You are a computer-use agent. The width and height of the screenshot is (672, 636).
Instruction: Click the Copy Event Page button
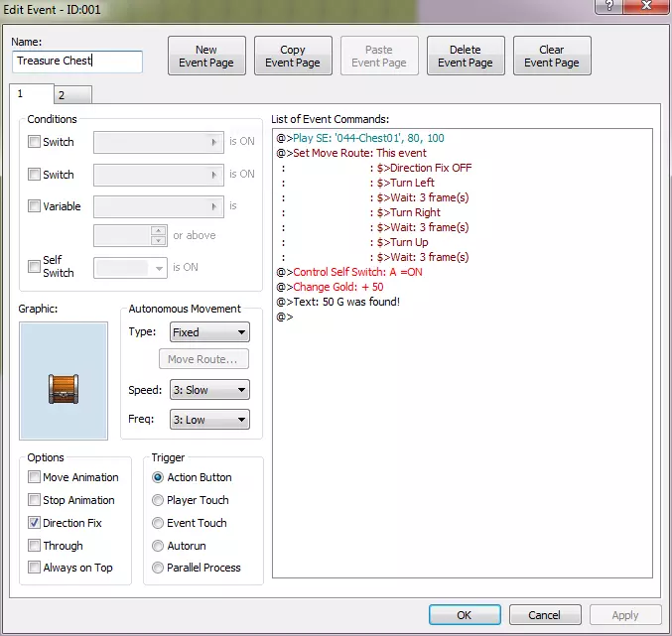point(293,56)
